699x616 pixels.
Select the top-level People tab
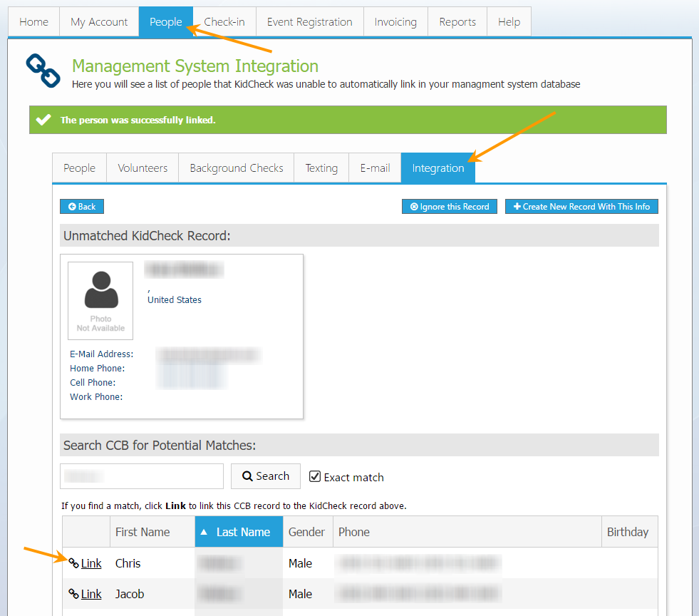click(166, 22)
